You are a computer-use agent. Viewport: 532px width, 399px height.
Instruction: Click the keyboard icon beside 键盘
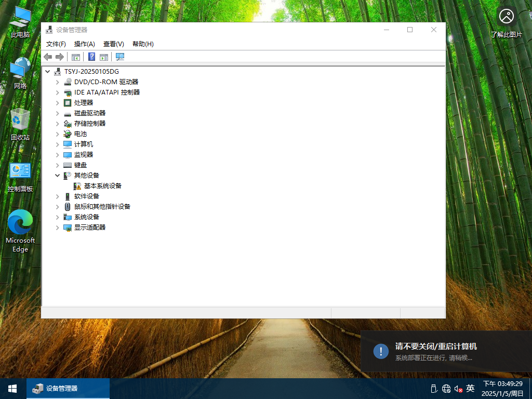(68, 165)
